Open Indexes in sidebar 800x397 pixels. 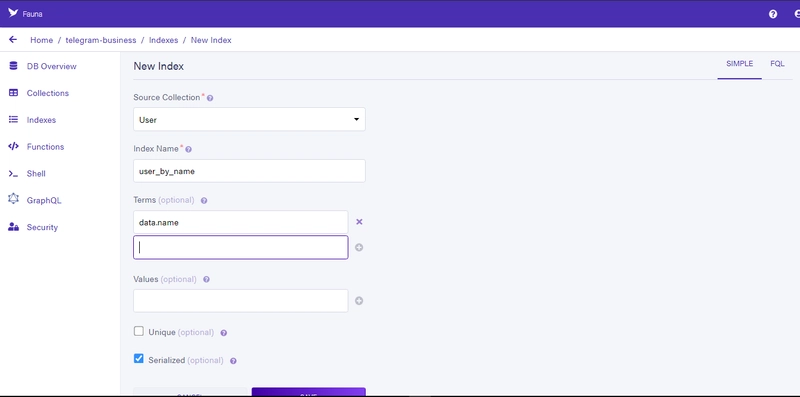(x=41, y=120)
